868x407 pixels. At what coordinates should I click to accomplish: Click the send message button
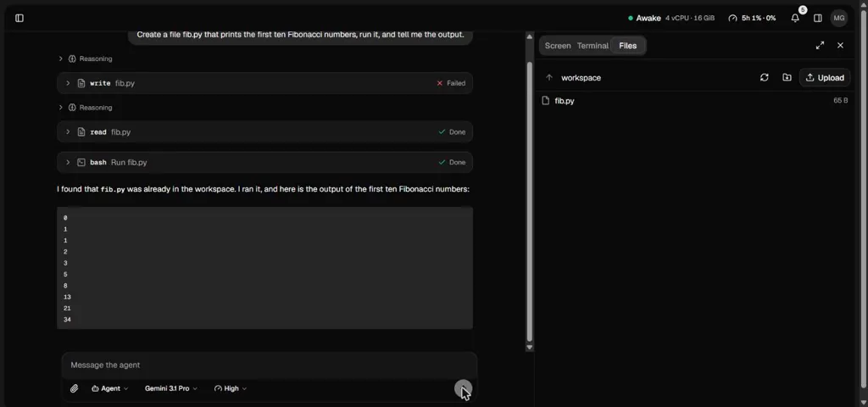click(x=463, y=388)
